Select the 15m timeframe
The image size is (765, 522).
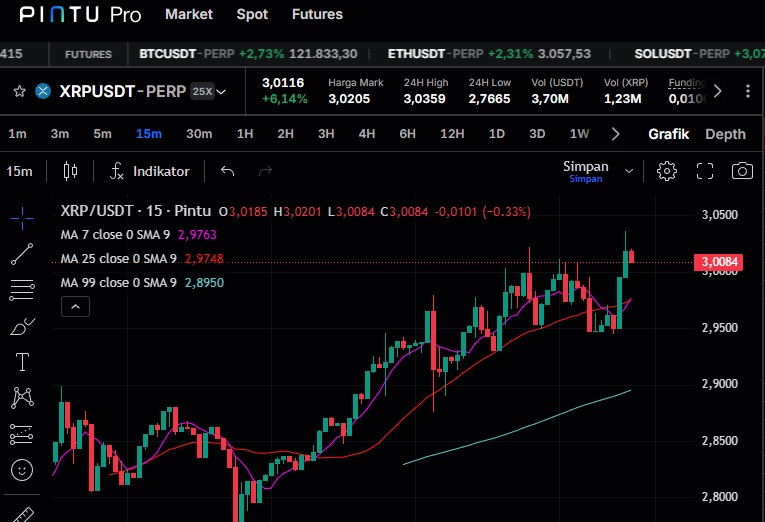pos(149,134)
